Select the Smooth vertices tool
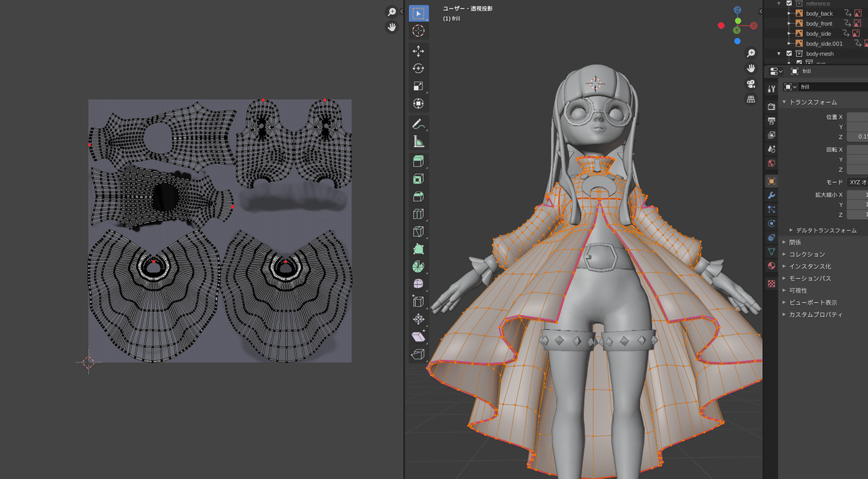Image resolution: width=868 pixels, height=479 pixels. [418, 284]
